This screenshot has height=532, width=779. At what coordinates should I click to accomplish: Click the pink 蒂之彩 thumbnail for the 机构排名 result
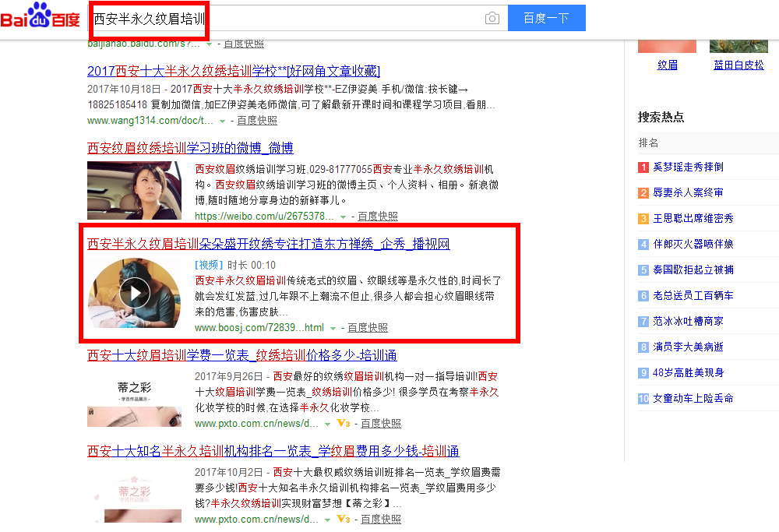(135, 497)
